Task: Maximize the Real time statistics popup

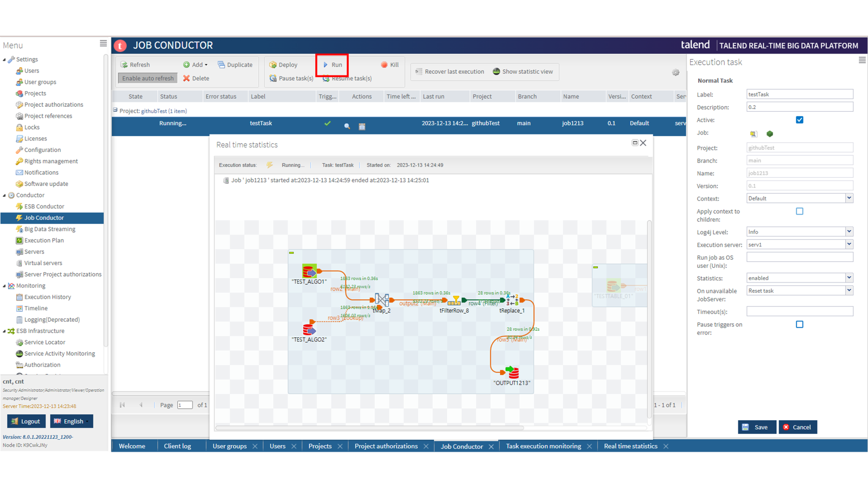Action: 635,143
